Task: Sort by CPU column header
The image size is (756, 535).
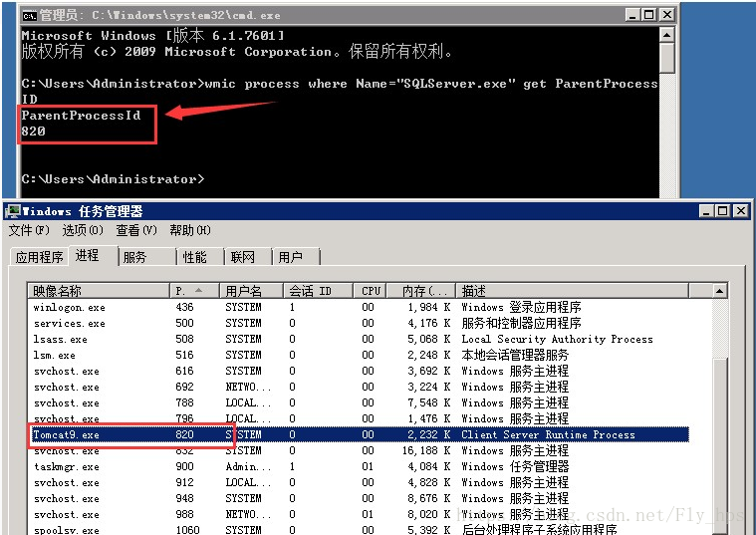Action: pos(370,291)
